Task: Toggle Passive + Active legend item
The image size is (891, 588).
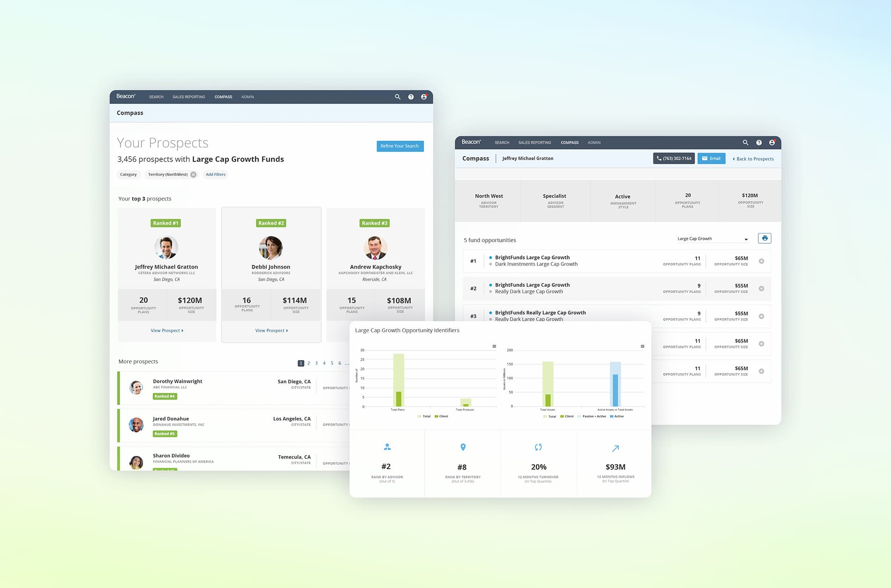Action: click(x=592, y=416)
